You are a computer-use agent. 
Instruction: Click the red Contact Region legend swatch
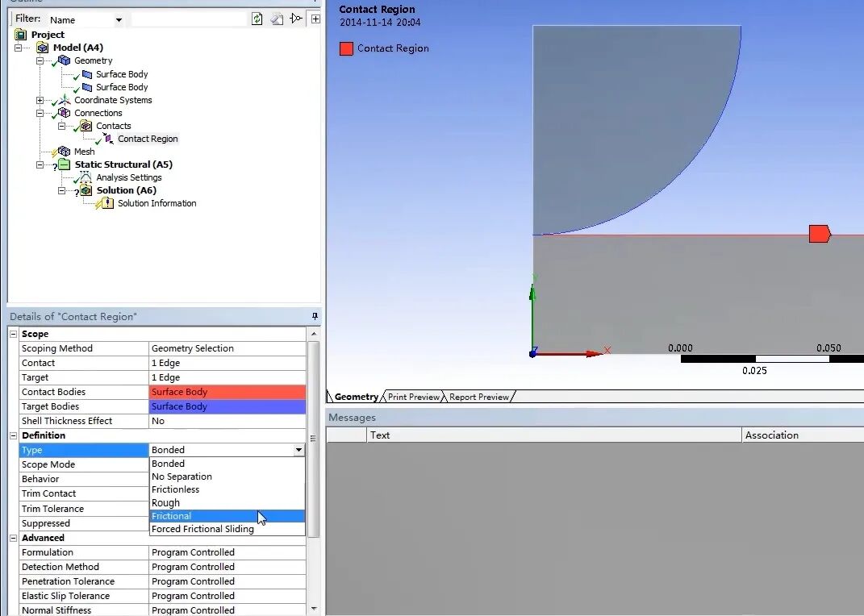click(x=346, y=48)
